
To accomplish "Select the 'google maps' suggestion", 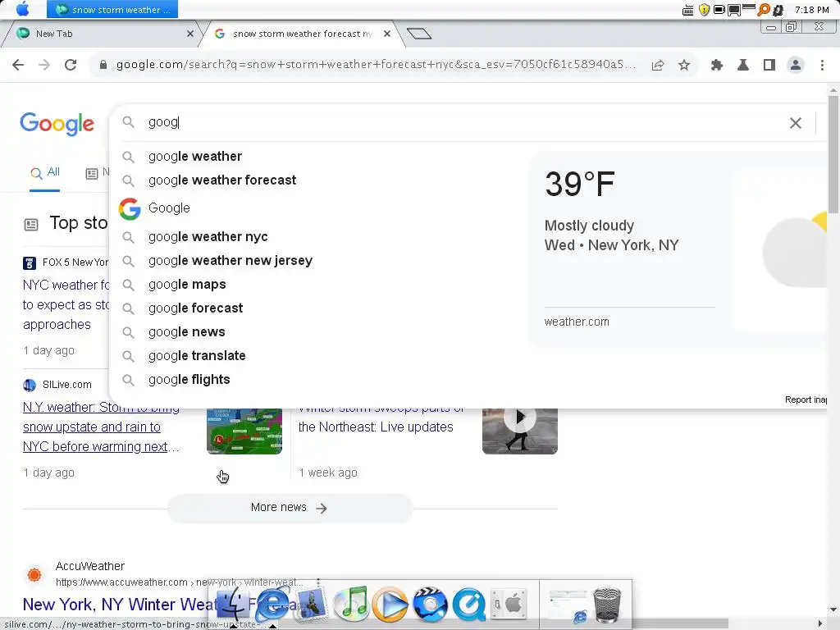I will (x=187, y=285).
